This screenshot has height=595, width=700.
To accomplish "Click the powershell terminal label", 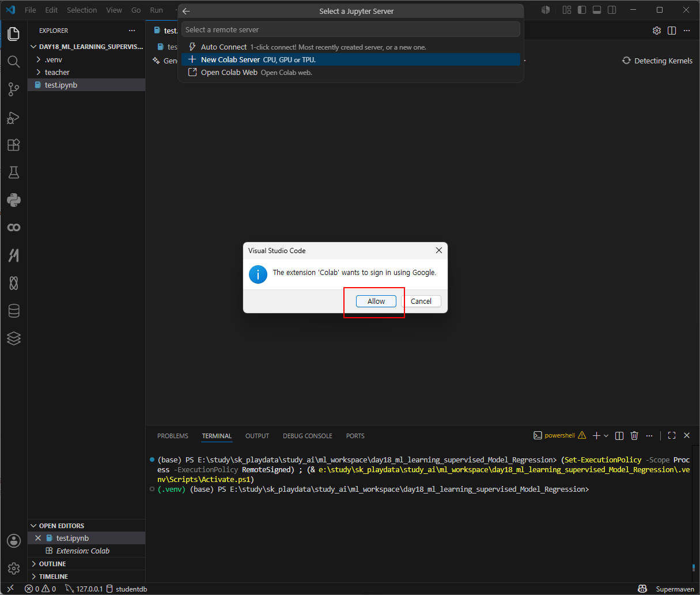I will (x=559, y=436).
